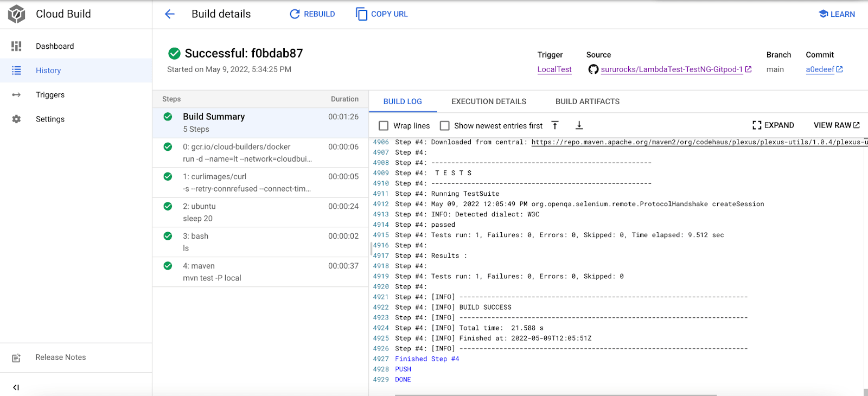Viewport: 868px width, 396px height.
Task: Open commit a0edeef link
Action: (820, 69)
